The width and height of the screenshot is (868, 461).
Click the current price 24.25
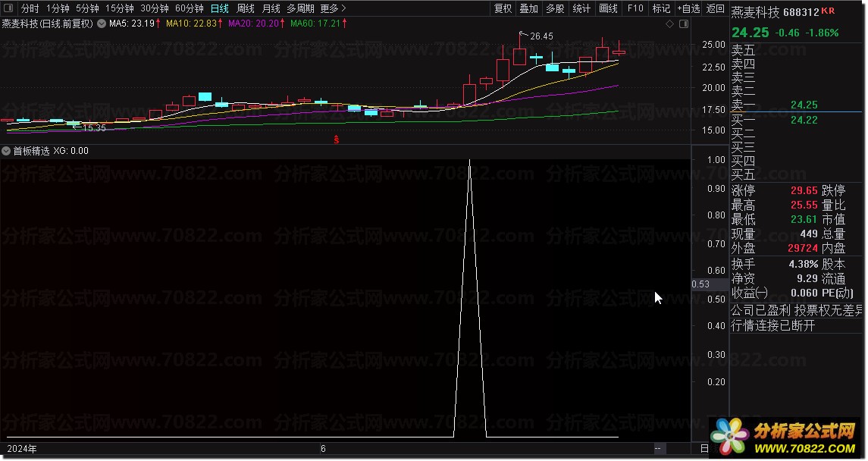750,33
